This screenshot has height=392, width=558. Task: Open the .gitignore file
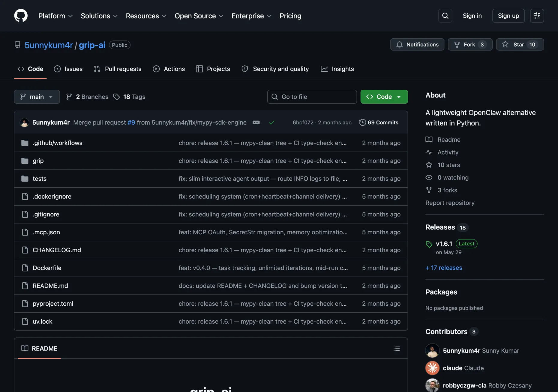coord(46,214)
